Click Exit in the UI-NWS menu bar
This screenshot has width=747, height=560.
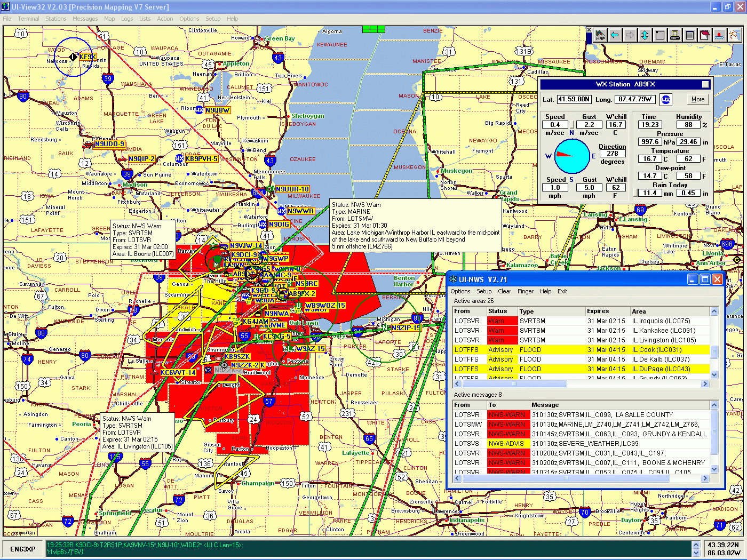(562, 291)
